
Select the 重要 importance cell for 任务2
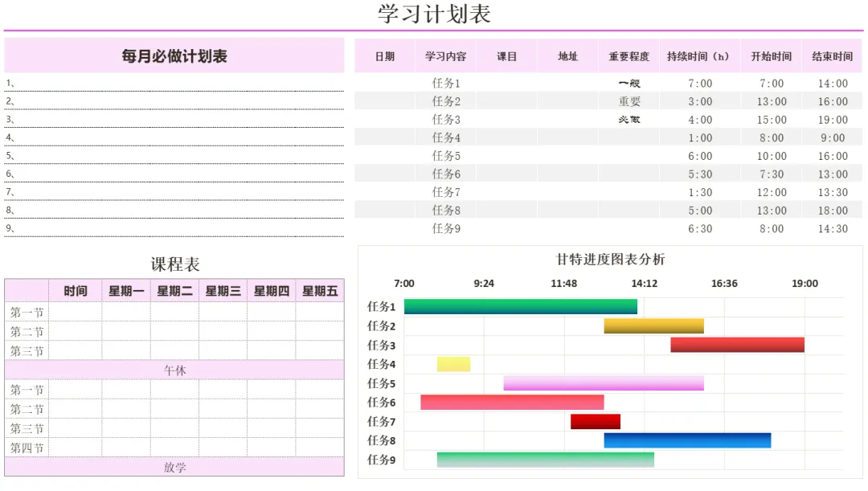tap(629, 101)
